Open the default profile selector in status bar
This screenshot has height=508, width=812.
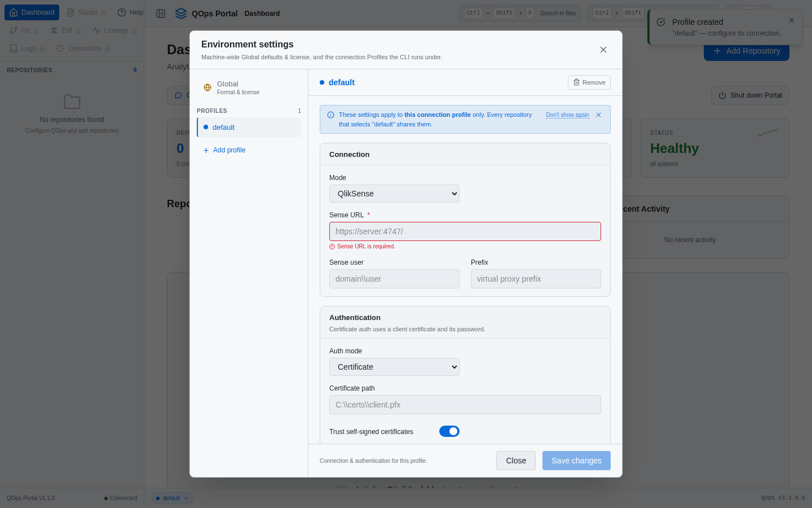(172, 498)
